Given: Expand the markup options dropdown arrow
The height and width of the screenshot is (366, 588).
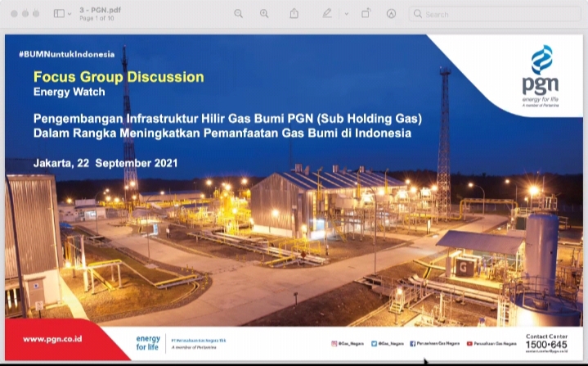Looking at the screenshot, I should 346,14.
